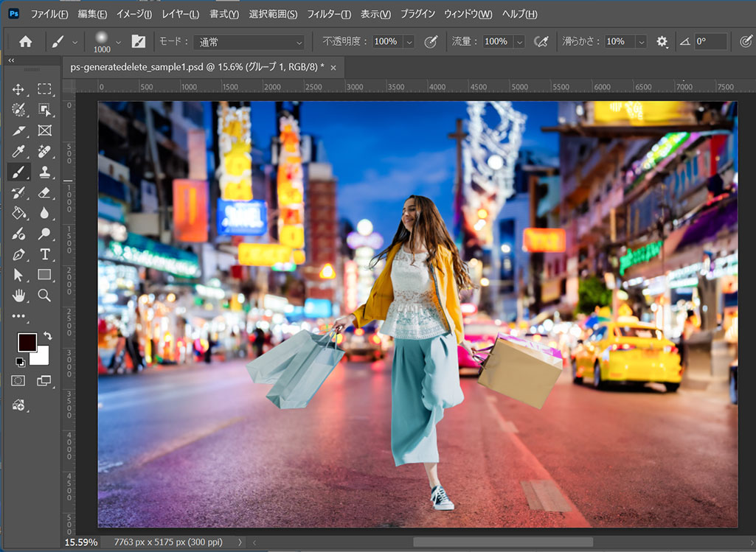This screenshot has width=756, height=552.
Task: Select the Move tool
Action: pyautogui.click(x=18, y=89)
